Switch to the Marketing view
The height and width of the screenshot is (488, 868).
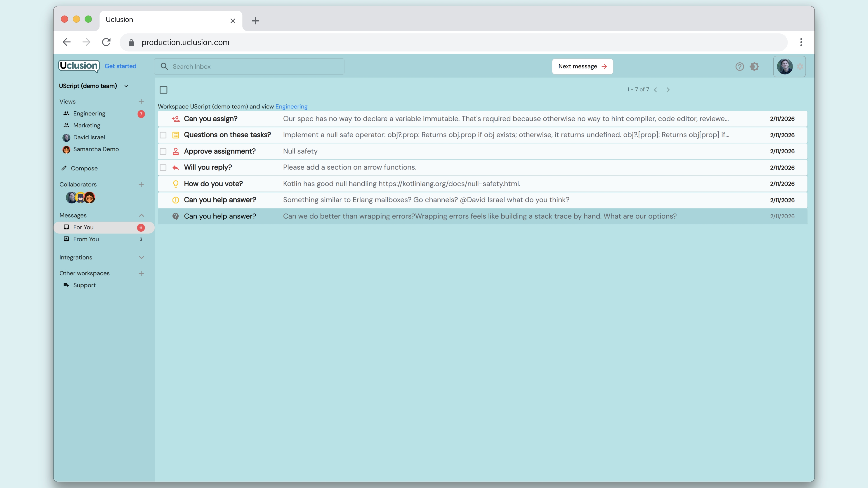[x=87, y=125]
